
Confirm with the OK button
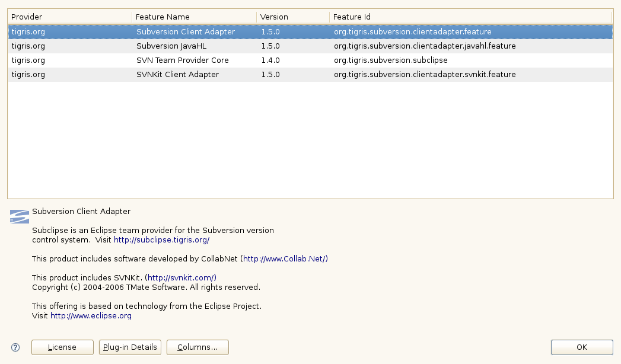point(582,347)
